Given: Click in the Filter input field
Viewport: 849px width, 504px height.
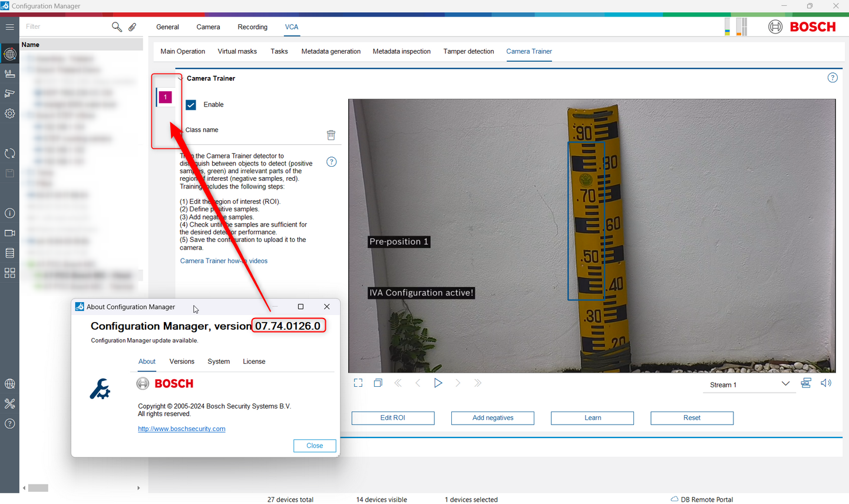Looking at the screenshot, I should [65, 26].
